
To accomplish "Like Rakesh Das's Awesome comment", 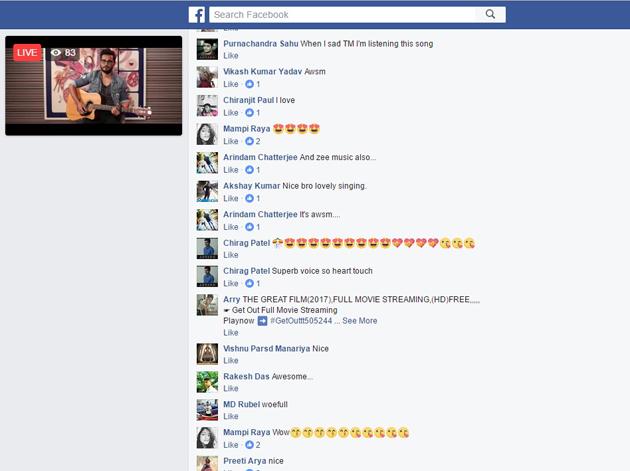I will (231, 388).
